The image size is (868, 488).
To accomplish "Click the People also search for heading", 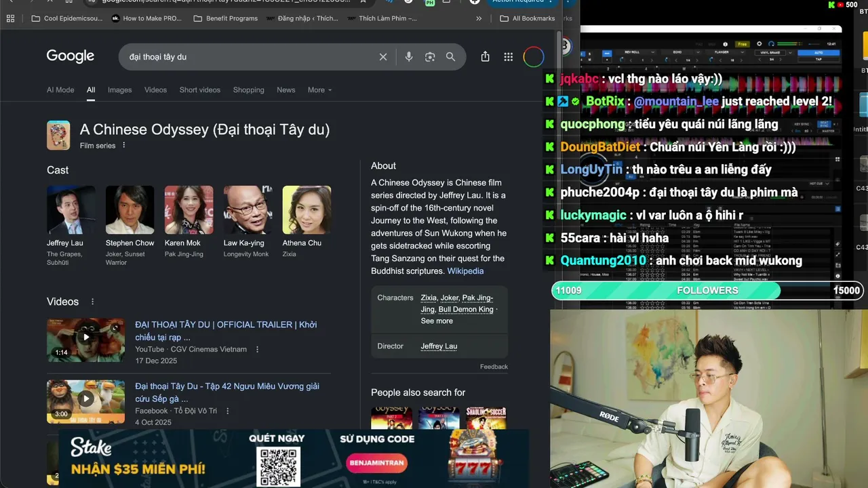I will point(418,392).
